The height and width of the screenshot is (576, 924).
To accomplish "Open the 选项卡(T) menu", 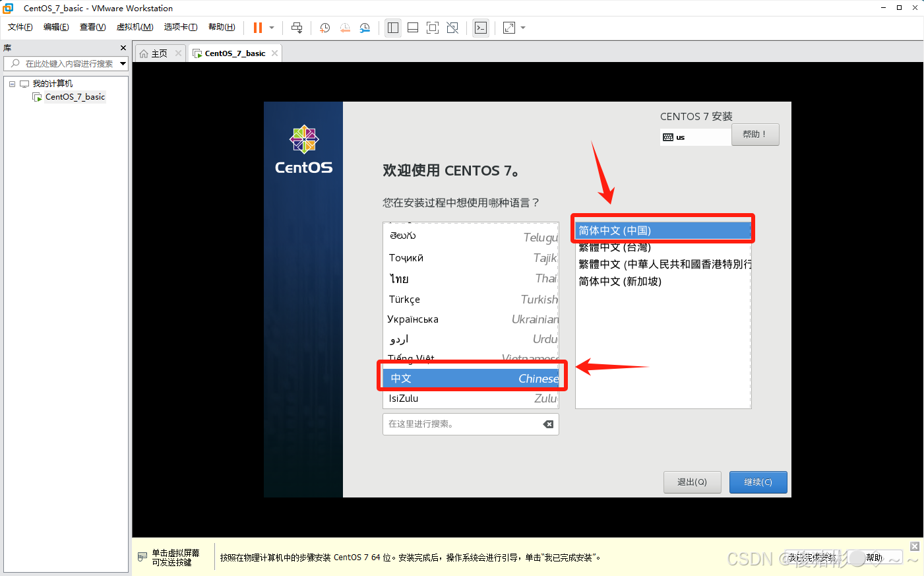I will pyautogui.click(x=181, y=27).
